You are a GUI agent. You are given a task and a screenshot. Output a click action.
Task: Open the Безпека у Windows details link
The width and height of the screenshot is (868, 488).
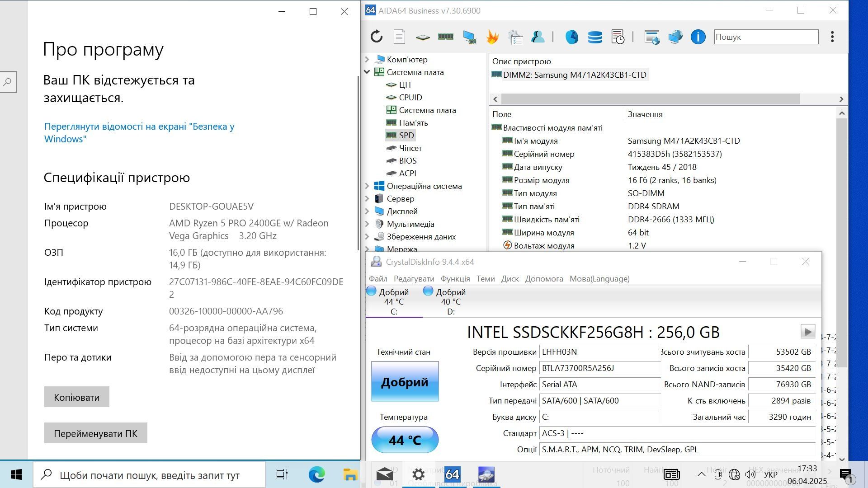click(139, 133)
